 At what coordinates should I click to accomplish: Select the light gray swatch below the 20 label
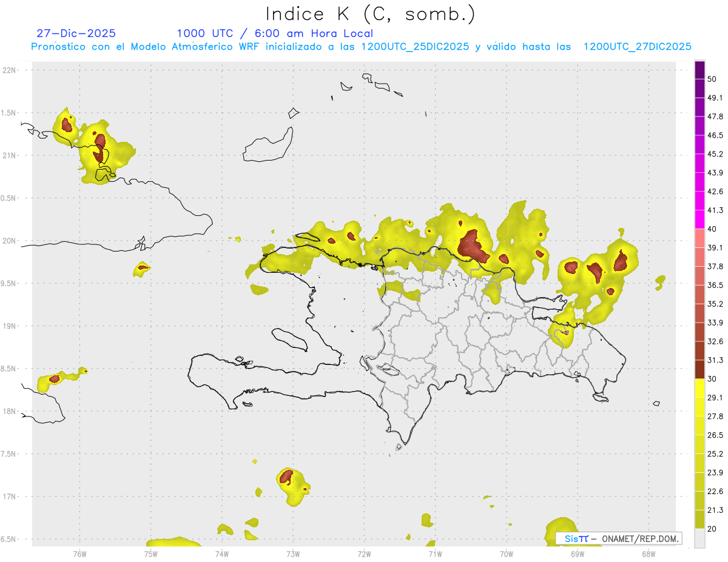[700, 538]
